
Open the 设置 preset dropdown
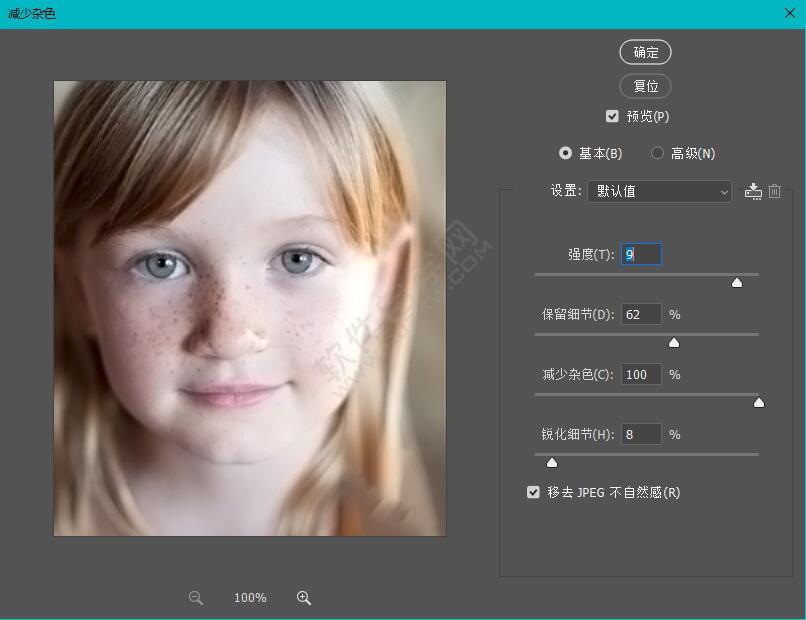point(659,191)
